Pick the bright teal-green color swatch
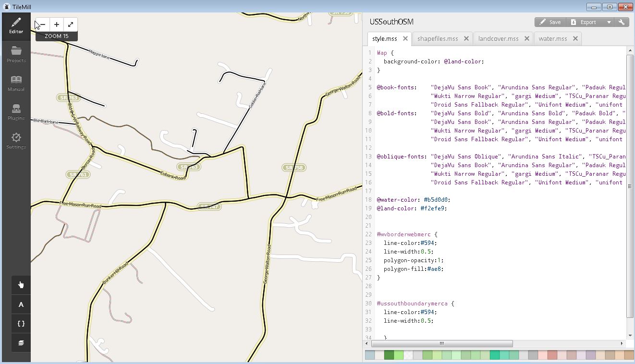The image size is (635, 364). coord(495,355)
